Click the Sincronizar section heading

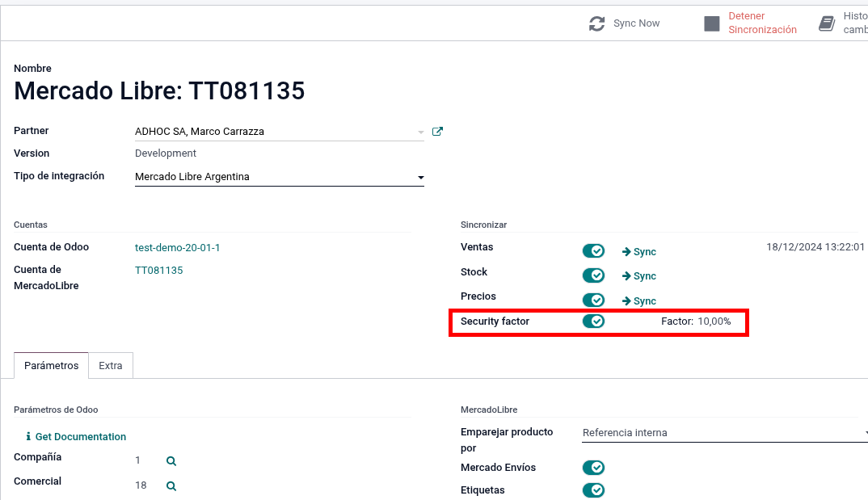(x=484, y=225)
